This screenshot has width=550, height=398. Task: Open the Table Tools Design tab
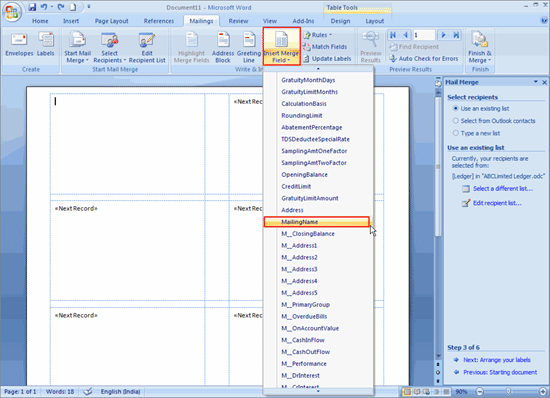[340, 21]
